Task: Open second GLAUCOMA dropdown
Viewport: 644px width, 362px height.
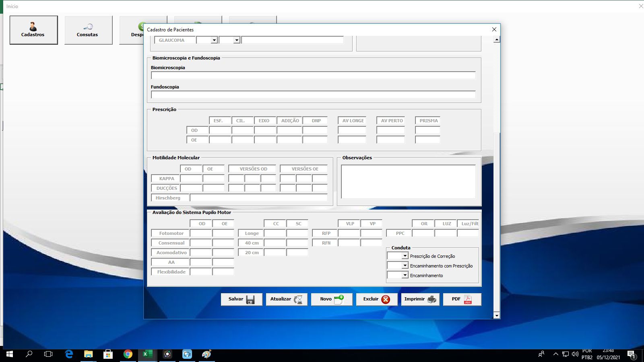Action: [x=237, y=40]
